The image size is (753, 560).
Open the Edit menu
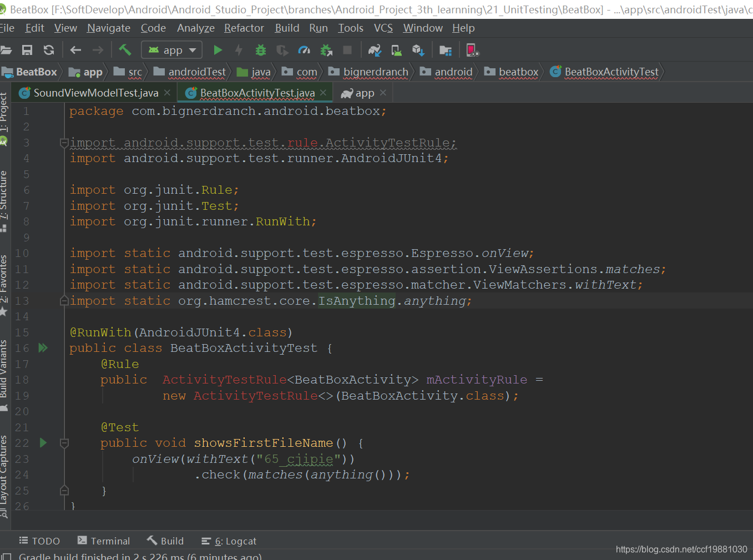pos(34,28)
